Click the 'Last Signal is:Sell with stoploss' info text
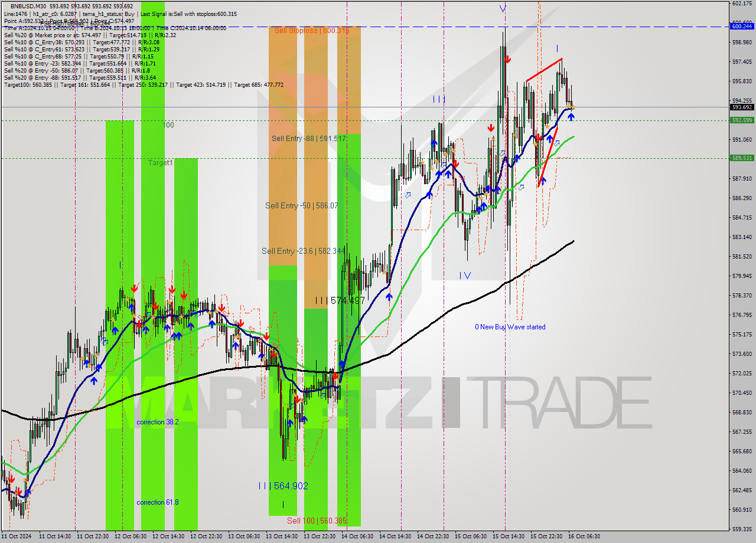 pos(188,14)
